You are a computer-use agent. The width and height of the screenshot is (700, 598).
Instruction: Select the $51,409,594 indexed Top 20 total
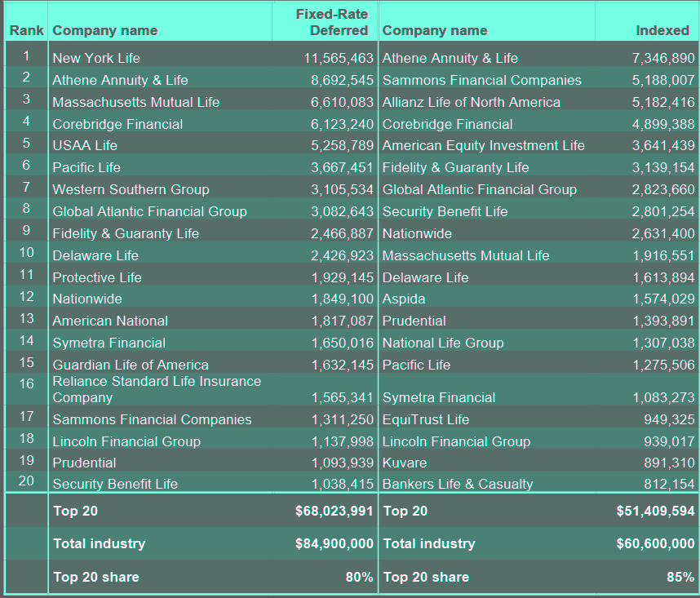(653, 511)
